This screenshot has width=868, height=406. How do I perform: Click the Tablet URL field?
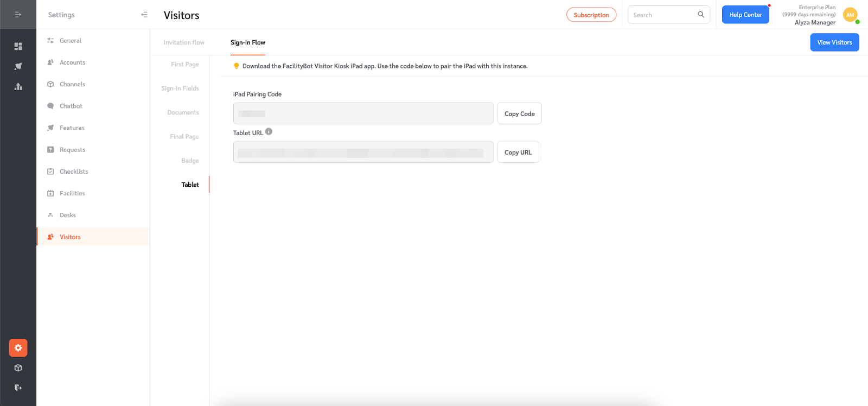point(363,152)
